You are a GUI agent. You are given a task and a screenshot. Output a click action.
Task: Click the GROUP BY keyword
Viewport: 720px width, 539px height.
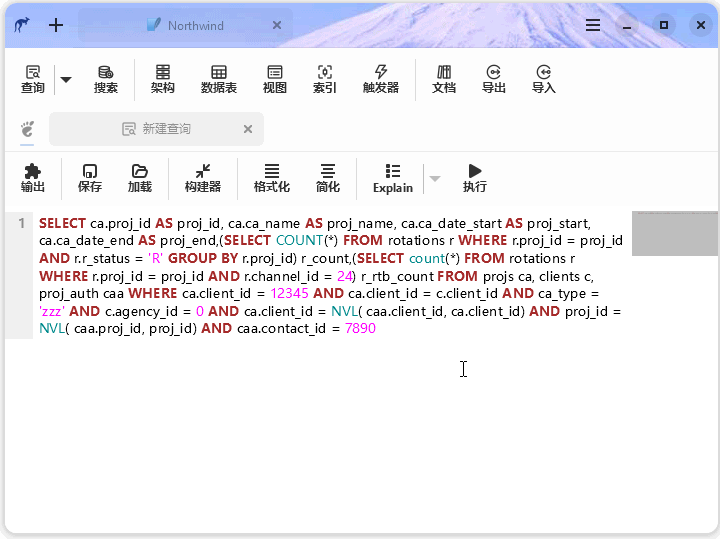pos(202,258)
